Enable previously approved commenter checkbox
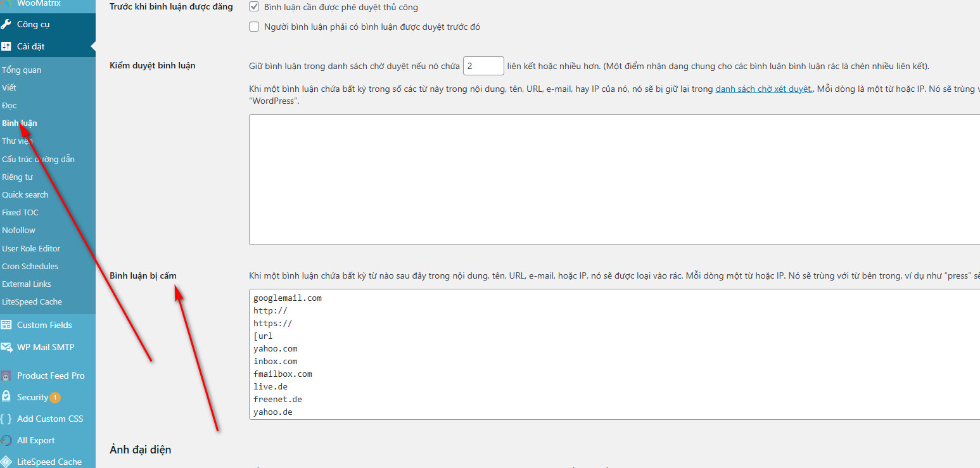 point(255,27)
